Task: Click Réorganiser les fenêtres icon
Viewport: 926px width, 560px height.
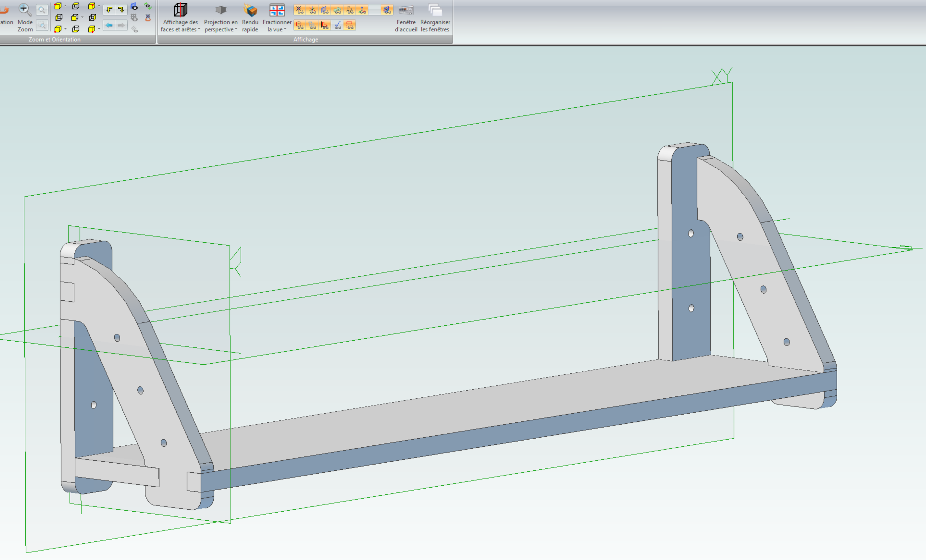Action: click(435, 10)
